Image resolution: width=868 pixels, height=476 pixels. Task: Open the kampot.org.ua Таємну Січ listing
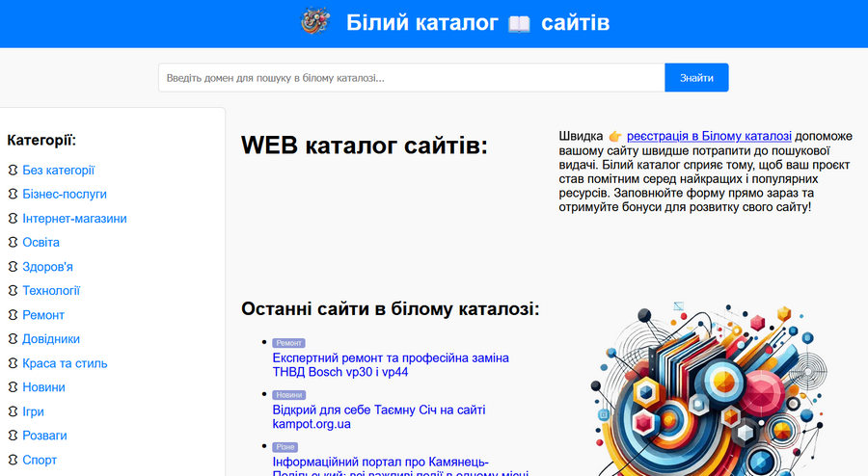coord(379,417)
